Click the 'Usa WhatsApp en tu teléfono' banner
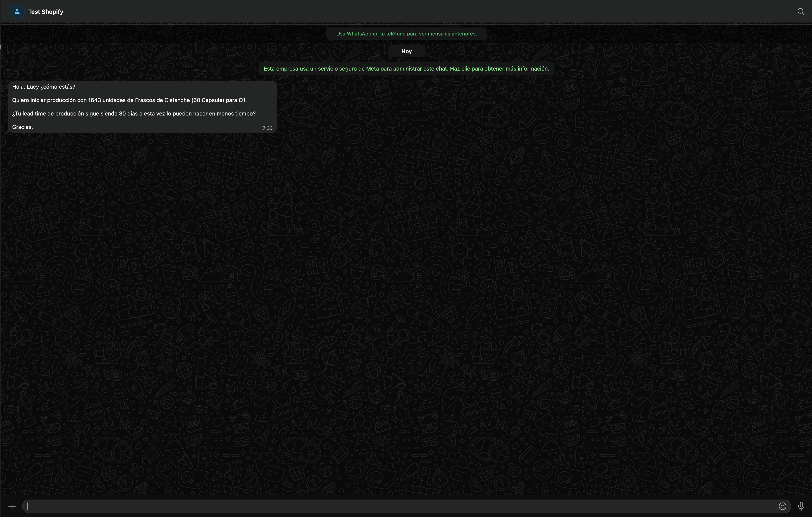 click(x=406, y=34)
